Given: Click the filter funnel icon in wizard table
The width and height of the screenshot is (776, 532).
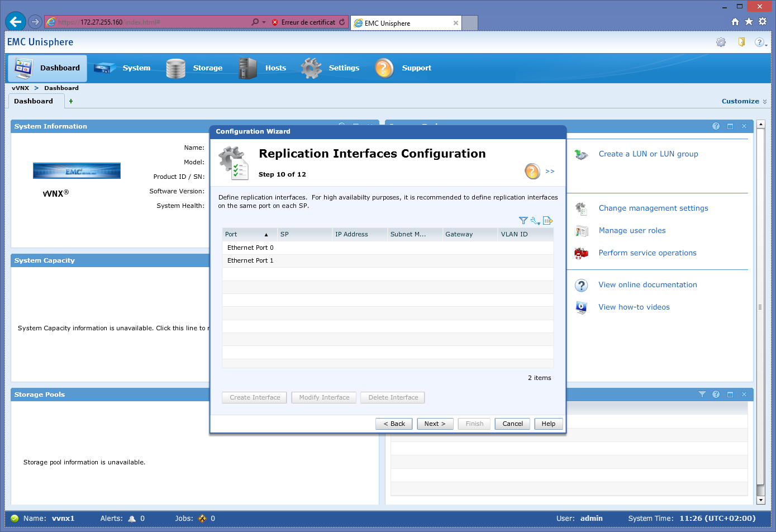Looking at the screenshot, I should pyautogui.click(x=523, y=221).
